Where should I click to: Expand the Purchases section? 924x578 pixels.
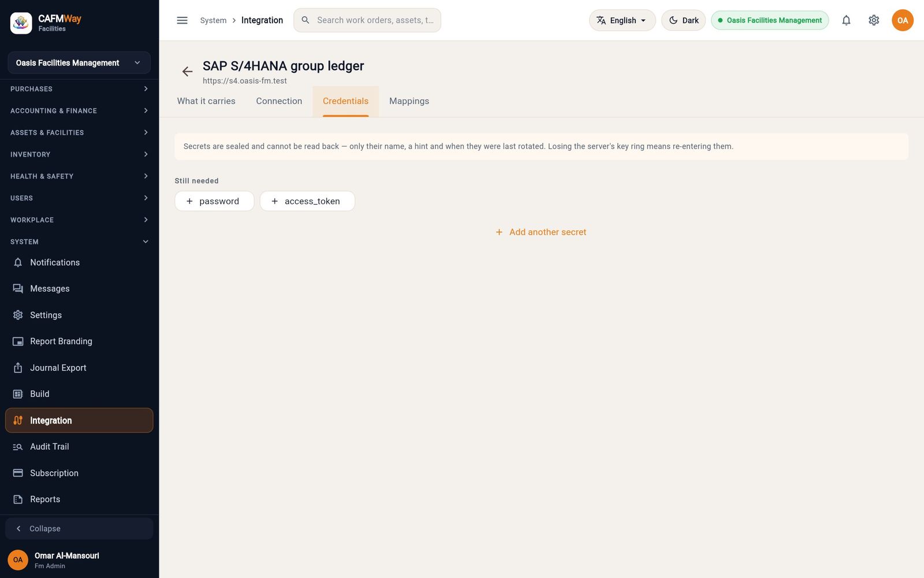(x=79, y=89)
